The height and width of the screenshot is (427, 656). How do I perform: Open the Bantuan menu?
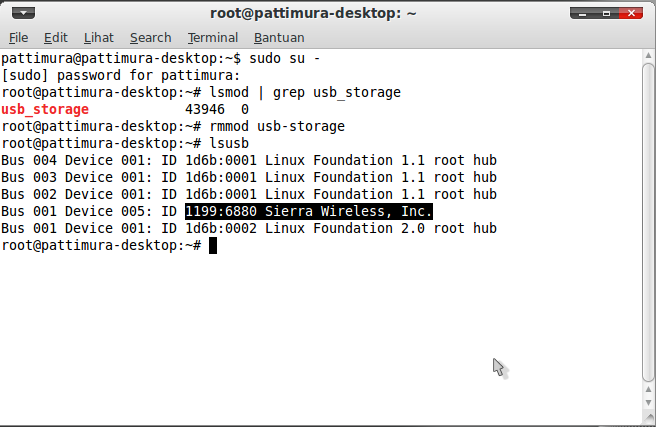[278, 38]
